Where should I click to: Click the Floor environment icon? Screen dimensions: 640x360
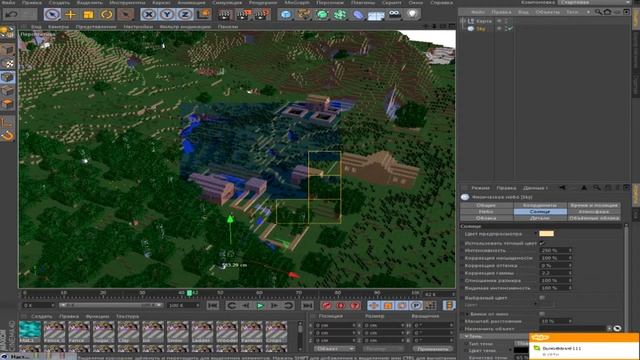tap(376, 16)
